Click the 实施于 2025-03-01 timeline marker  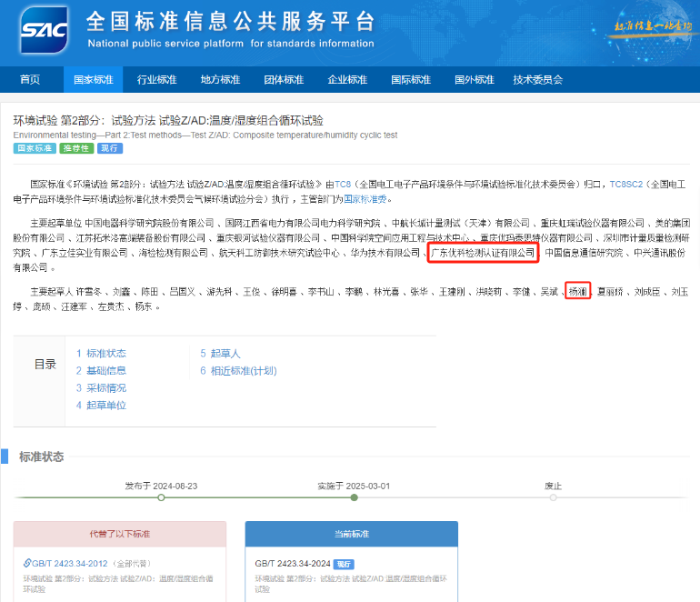click(x=354, y=497)
